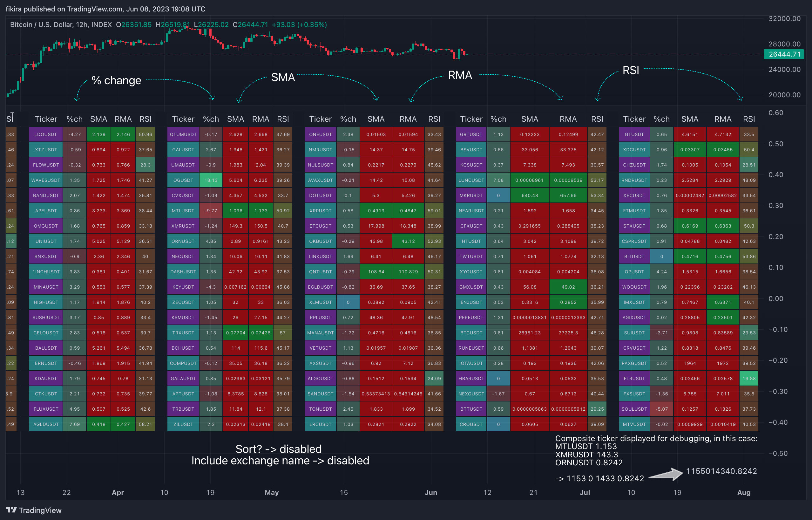Click the Bitcoin / U.S. Dollar chart title

(61, 25)
